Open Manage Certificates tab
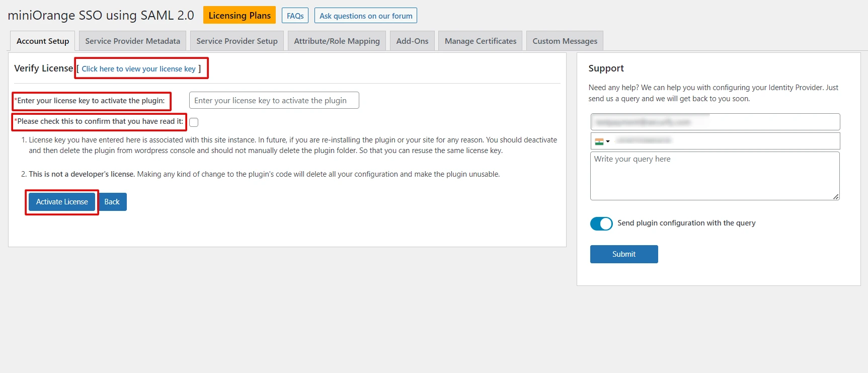This screenshot has height=373, width=868. (x=481, y=41)
